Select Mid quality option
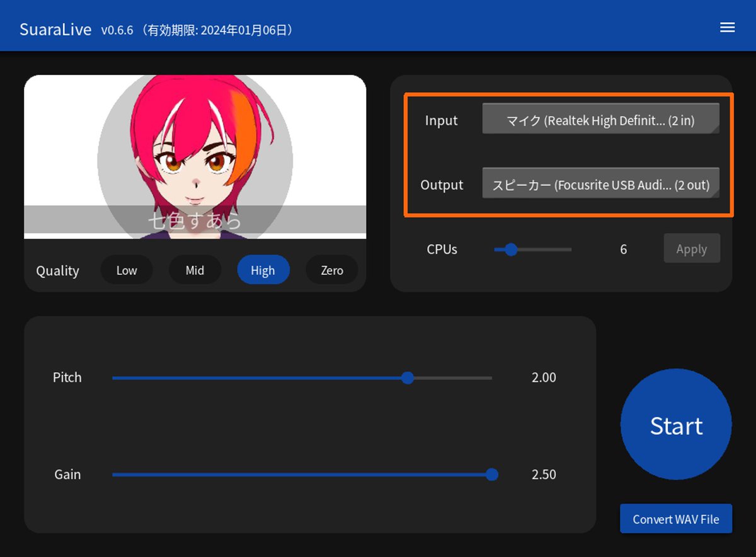This screenshot has height=557, width=756. [x=195, y=270]
